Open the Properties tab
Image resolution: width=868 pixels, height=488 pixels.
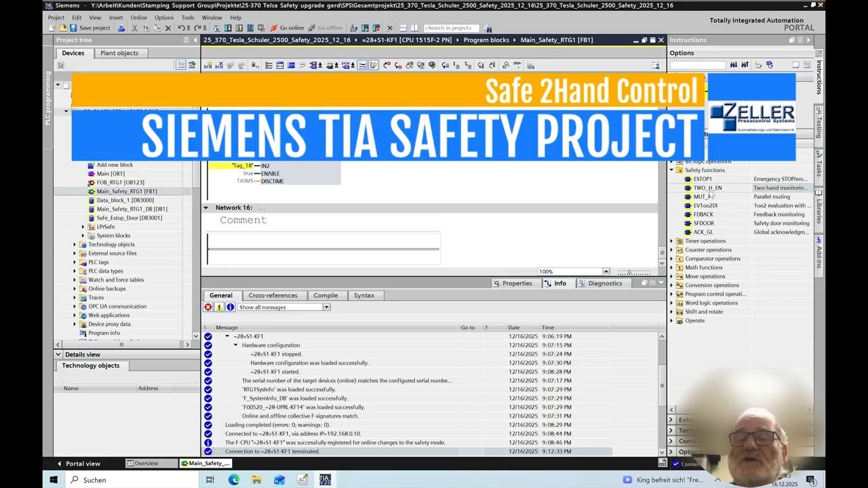pyautogui.click(x=513, y=283)
